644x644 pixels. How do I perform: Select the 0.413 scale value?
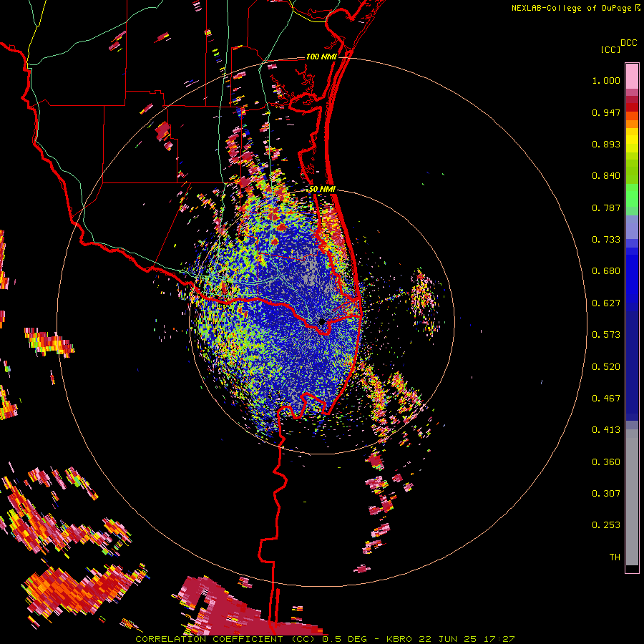point(606,430)
